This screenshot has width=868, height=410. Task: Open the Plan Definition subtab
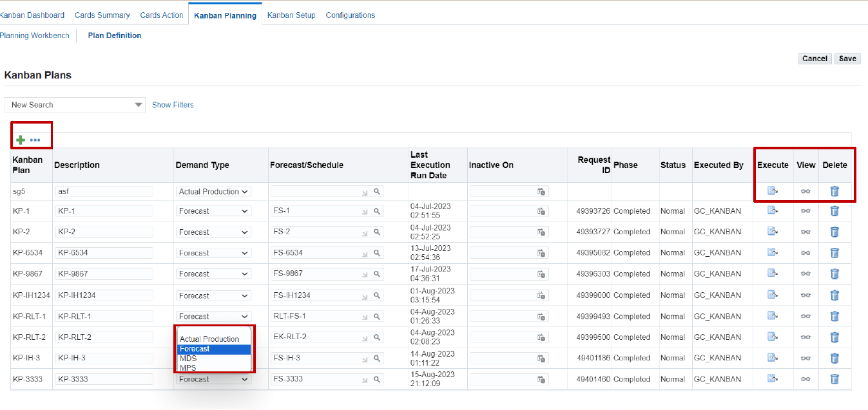point(115,35)
